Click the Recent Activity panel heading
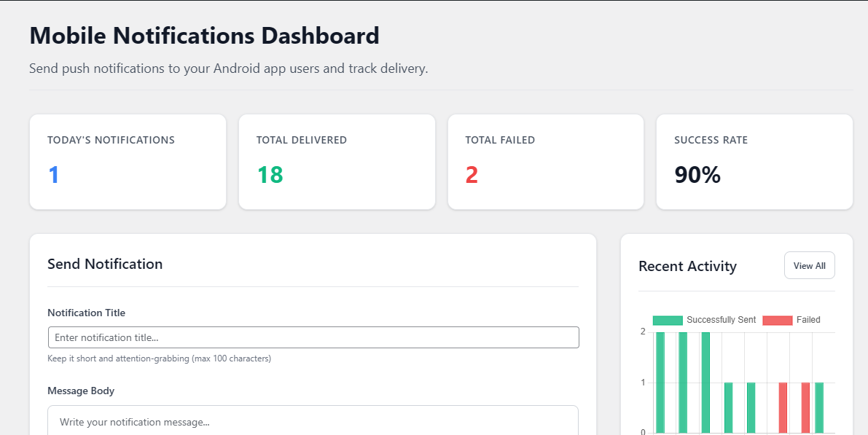Screen dimensions: 868x435 point(687,266)
